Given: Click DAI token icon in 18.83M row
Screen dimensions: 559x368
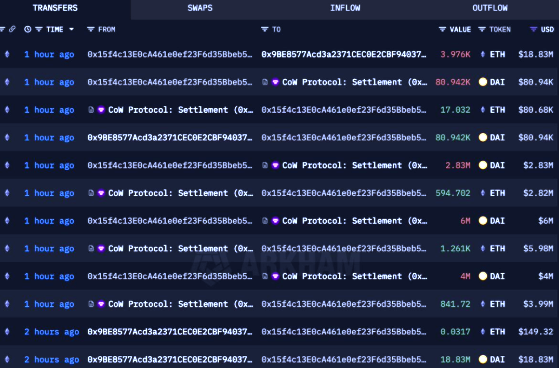Looking at the screenshot, I should pyautogui.click(x=483, y=359).
